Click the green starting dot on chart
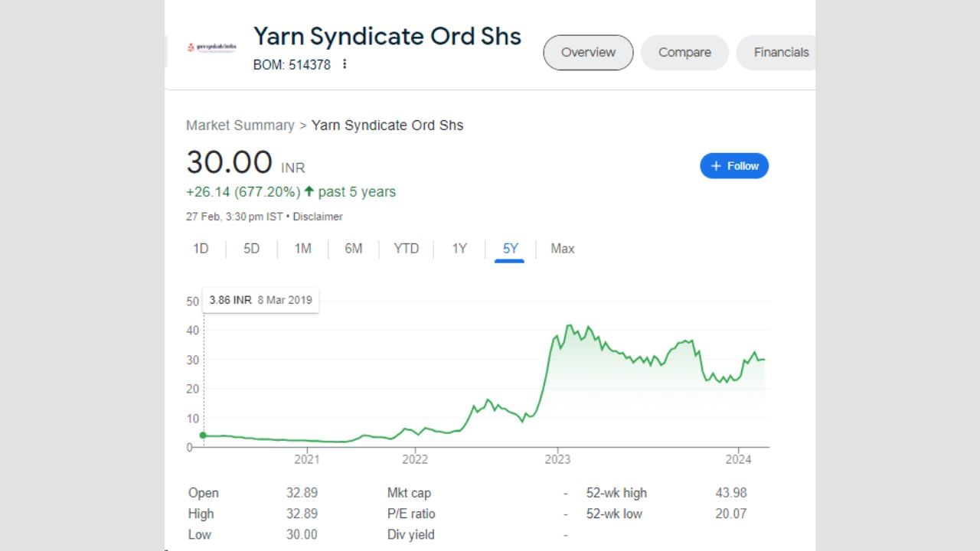 [203, 435]
